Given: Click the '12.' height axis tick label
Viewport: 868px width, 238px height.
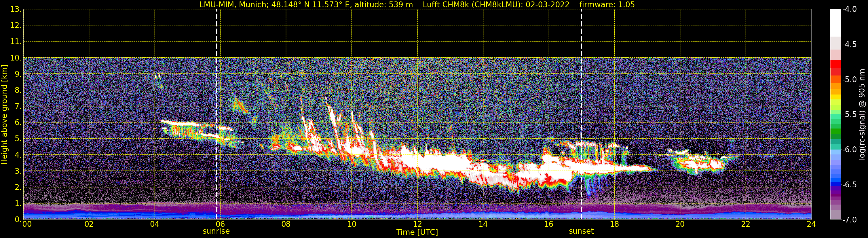Looking at the screenshot, I should (x=16, y=26).
